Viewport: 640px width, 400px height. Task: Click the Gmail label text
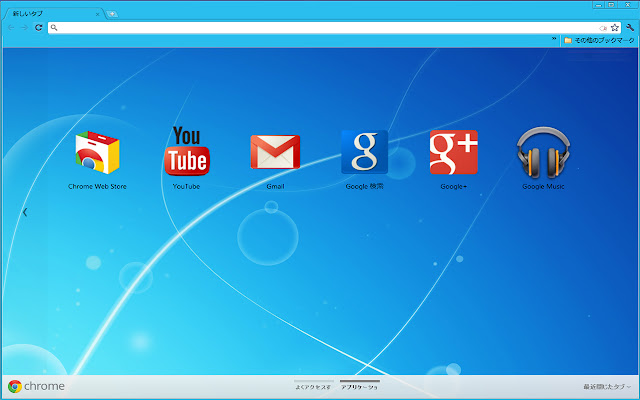pos(275,187)
